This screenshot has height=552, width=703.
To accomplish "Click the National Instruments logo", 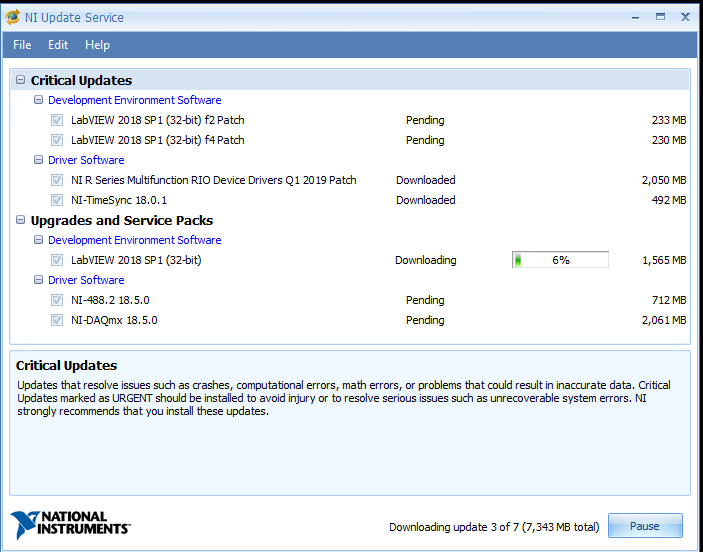I will coord(70,525).
